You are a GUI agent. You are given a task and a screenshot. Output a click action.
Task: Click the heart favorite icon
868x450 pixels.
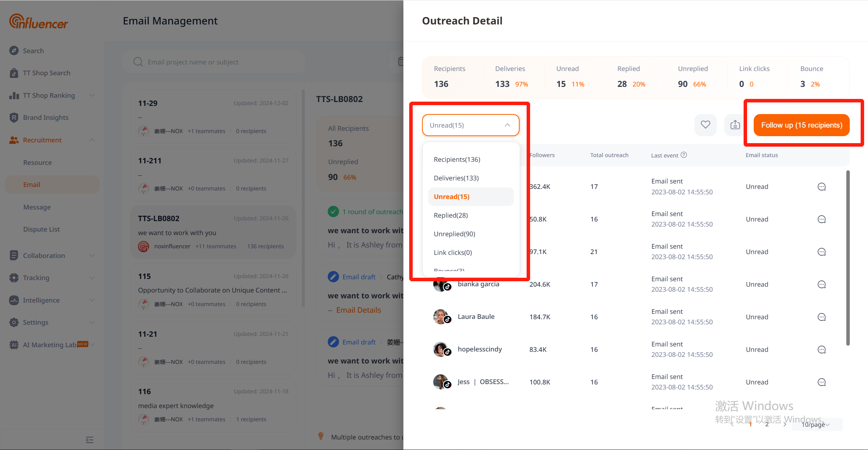[705, 125]
